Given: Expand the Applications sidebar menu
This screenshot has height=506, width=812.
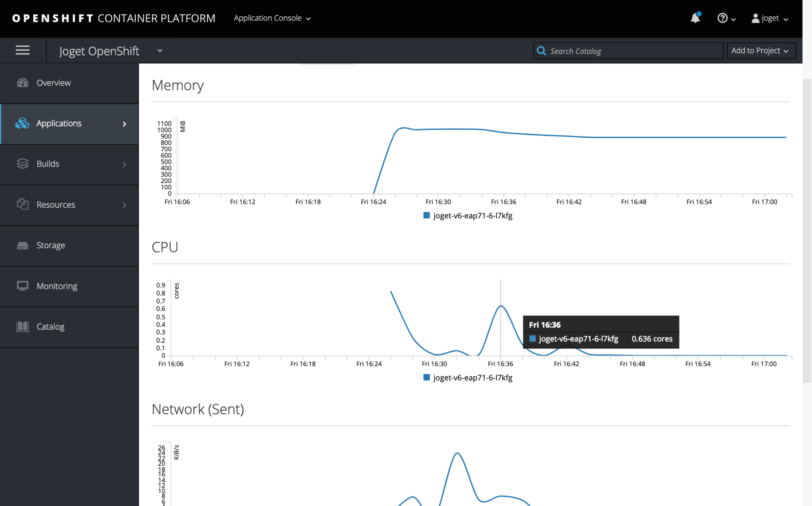Looking at the screenshot, I should coord(69,124).
